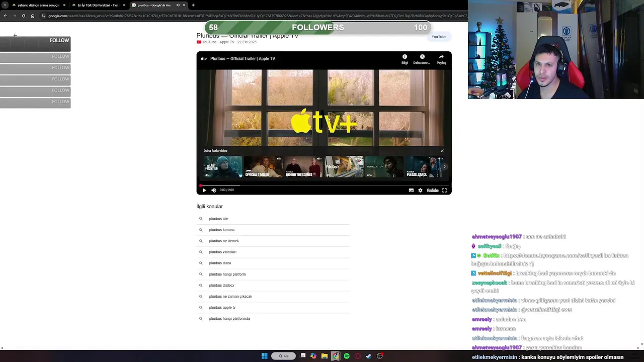The width and height of the screenshot is (644, 362).
Task: Open the Pluribus Official Trailer title link
Action: [x=248, y=36]
